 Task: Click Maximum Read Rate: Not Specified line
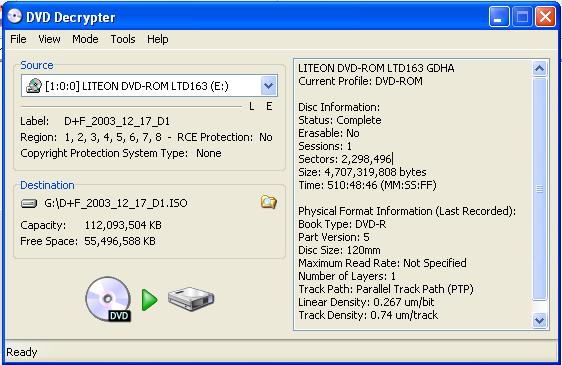coord(382,263)
